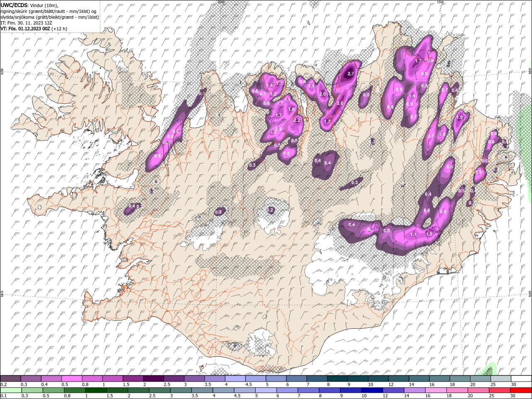The image size is (532, 399).
Task: Click the initial time line 'IT: Fim. 30. 11. 2023 12Z'
Action: point(26,23)
